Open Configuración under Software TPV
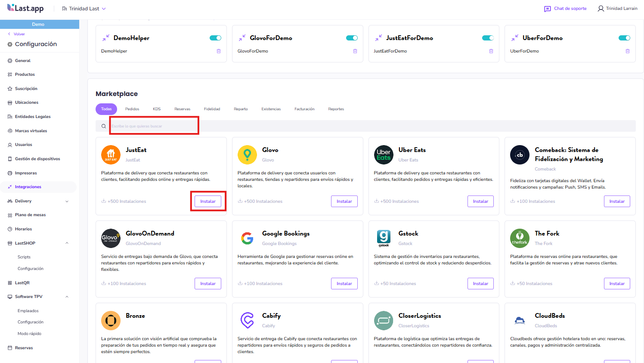This screenshot has width=644, height=363. tap(31, 322)
